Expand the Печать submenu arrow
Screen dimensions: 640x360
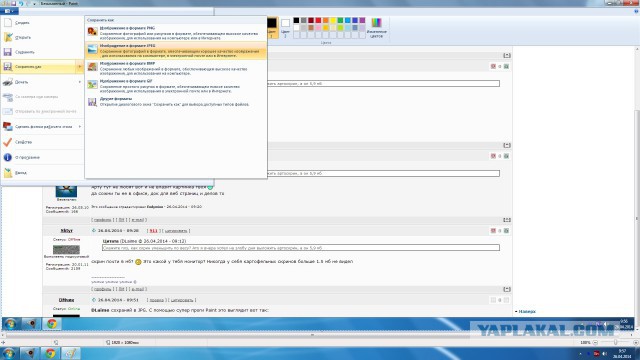coord(80,82)
